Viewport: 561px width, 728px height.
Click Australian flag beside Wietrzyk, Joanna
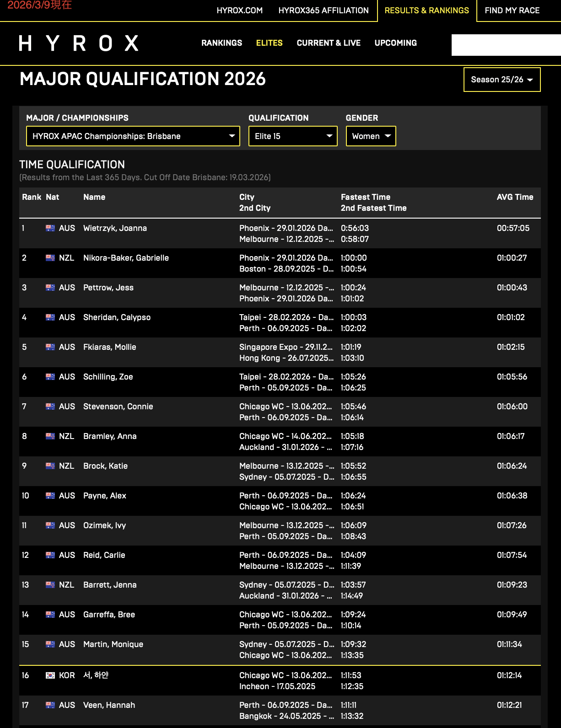(50, 228)
